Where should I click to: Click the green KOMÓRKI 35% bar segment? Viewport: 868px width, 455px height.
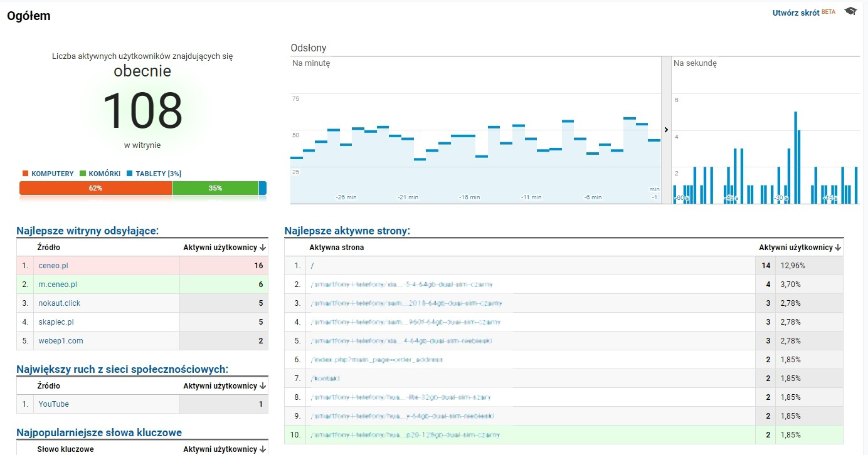215,188
